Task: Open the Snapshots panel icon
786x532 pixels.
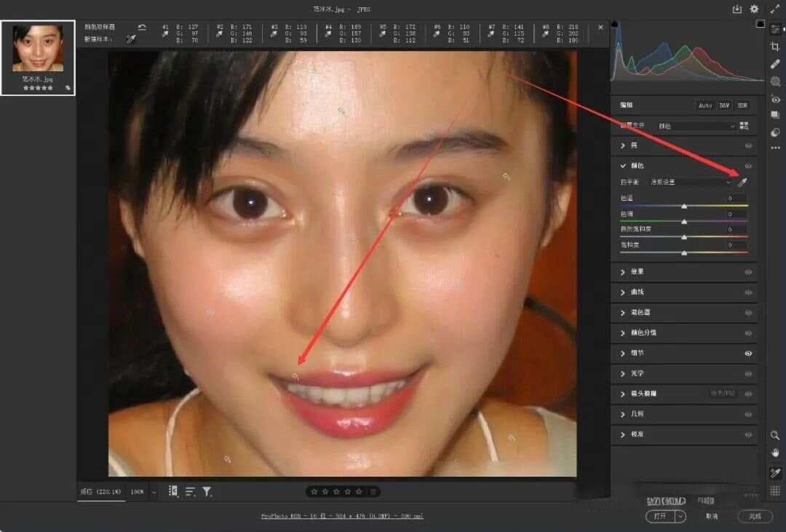Action: click(x=775, y=115)
